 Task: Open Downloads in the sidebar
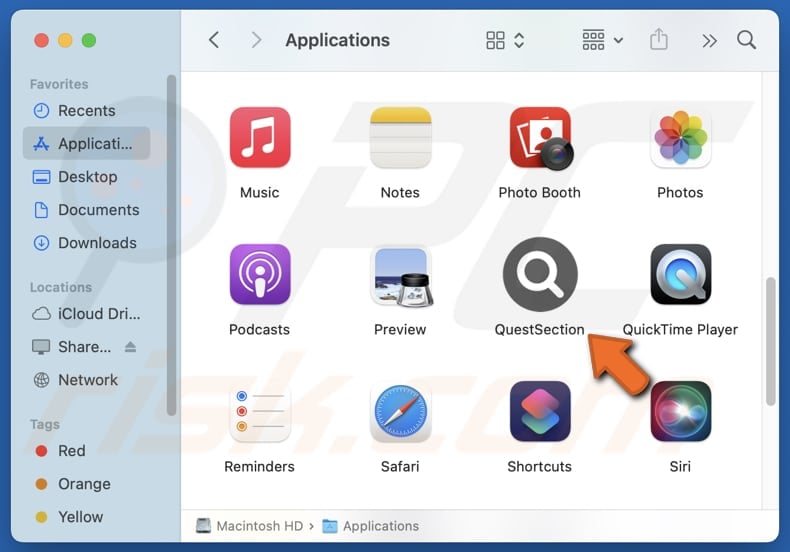click(x=87, y=243)
